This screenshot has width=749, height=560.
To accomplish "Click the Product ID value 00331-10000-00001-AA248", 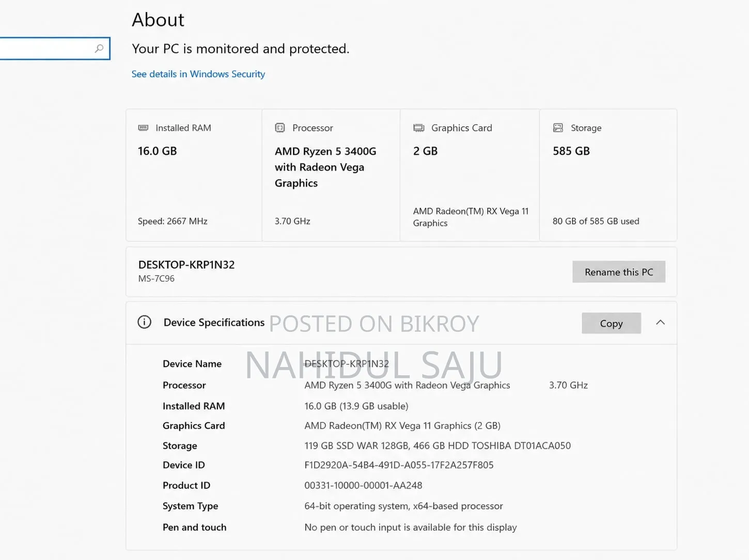I will tap(363, 485).
